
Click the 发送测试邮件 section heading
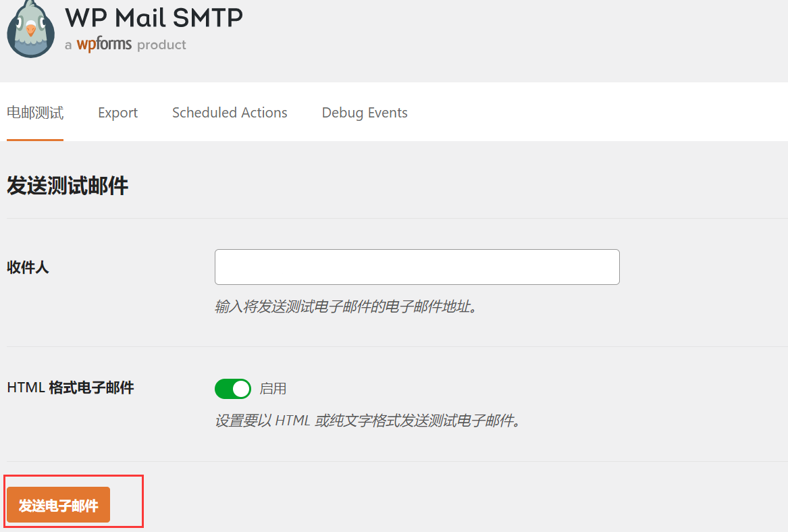coord(68,186)
